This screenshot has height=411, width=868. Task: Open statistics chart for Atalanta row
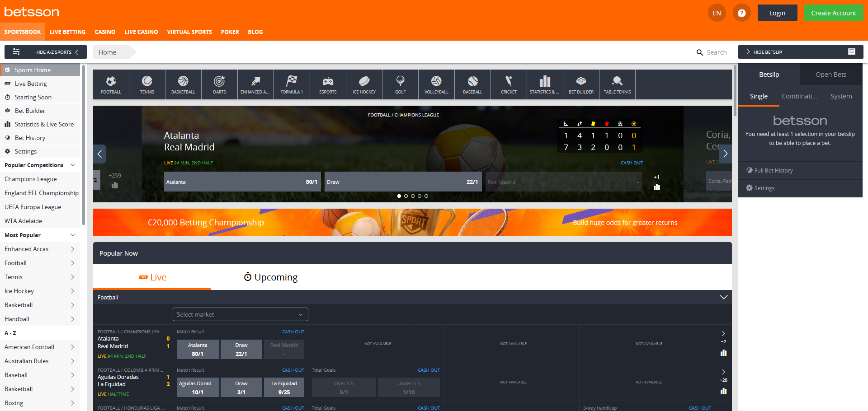coord(723,353)
